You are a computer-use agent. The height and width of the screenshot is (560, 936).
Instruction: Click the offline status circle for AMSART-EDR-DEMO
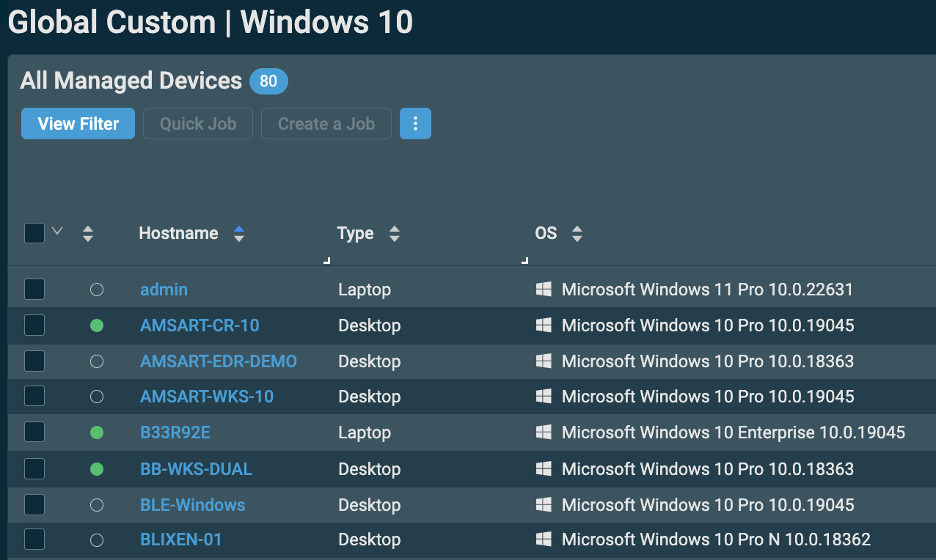(x=97, y=361)
